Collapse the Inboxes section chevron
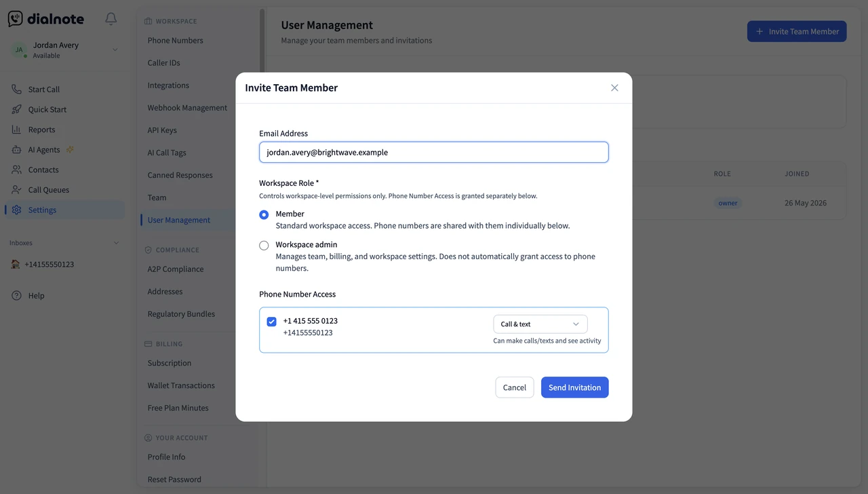868x494 pixels. click(116, 243)
